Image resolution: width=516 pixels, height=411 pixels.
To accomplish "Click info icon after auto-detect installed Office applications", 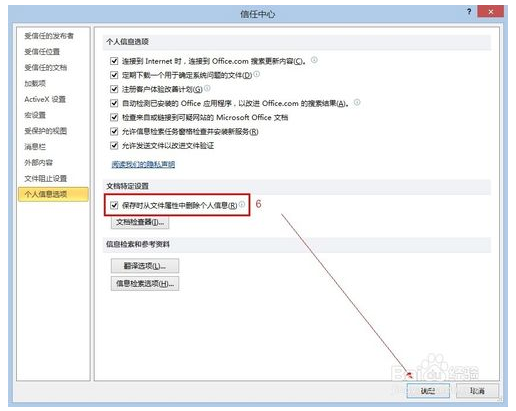I will (x=357, y=102).
